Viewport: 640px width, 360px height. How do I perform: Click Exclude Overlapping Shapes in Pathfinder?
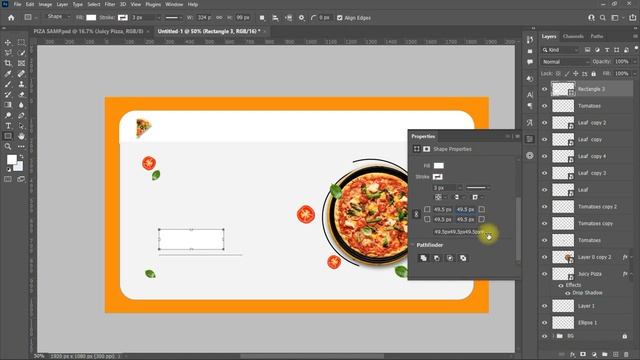pos(463,258)
